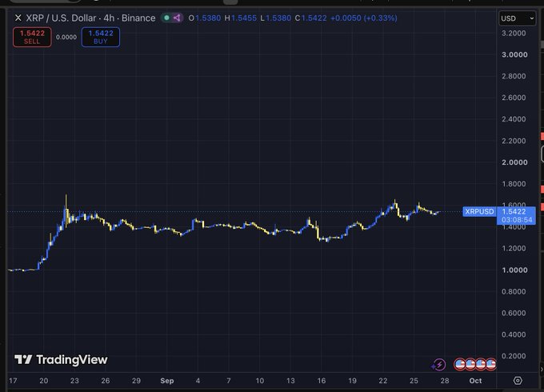544x392 pixels.
Task: Click the change value +0.0050 (+0.33%)
Action: tap(364, 18)
